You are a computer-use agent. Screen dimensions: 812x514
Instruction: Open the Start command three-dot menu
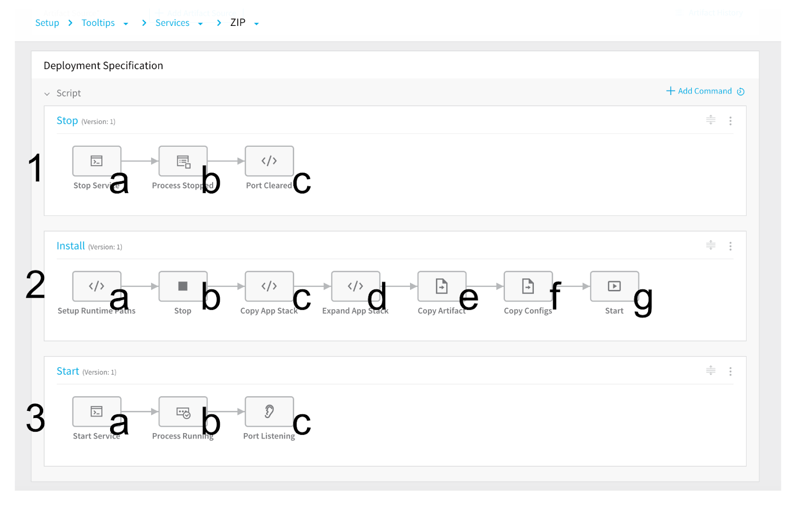pyautogui.click(x=730, y=371)
